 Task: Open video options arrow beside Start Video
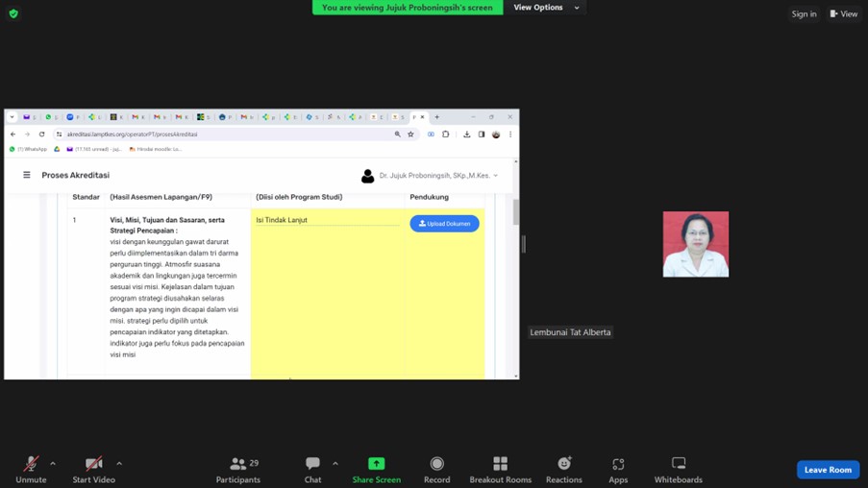point(119,464)
